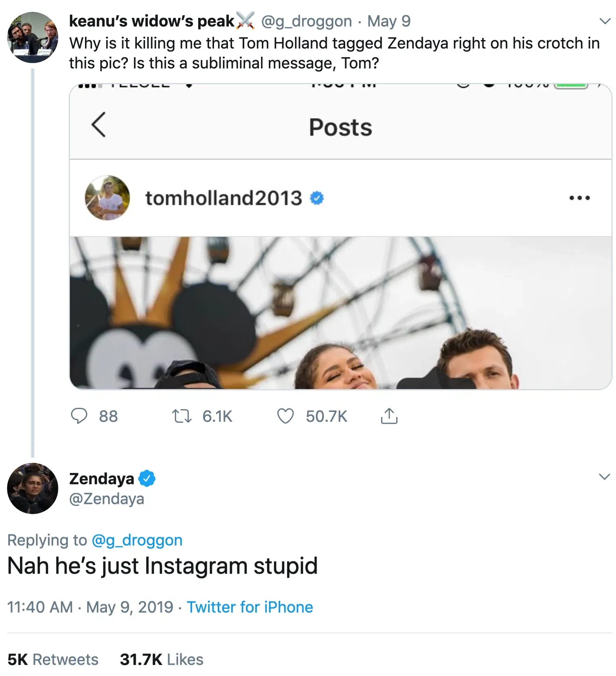Click the 11:40 AM May 9, 2019 timestamp
Viewport: 616px width, 676px height.
pos(90,607)
